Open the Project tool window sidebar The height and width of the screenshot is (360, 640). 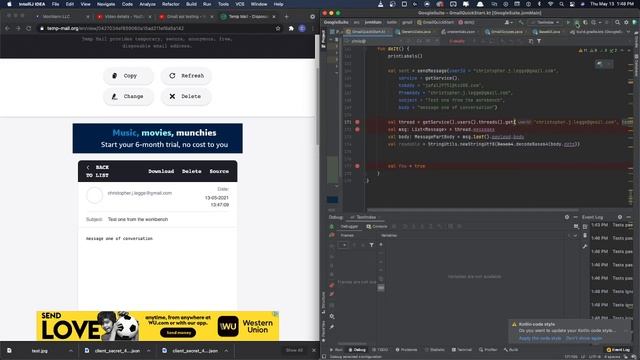[324, 40]
